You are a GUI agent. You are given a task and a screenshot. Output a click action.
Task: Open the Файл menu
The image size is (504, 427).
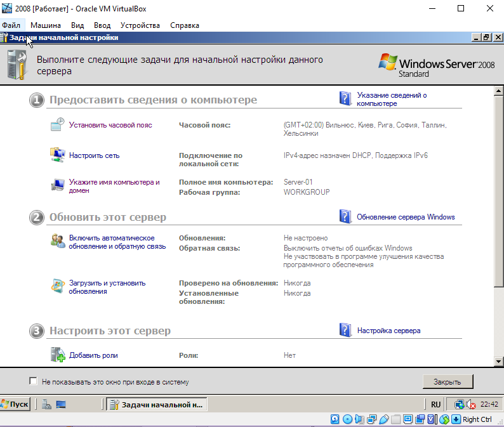tap(11, 25)
